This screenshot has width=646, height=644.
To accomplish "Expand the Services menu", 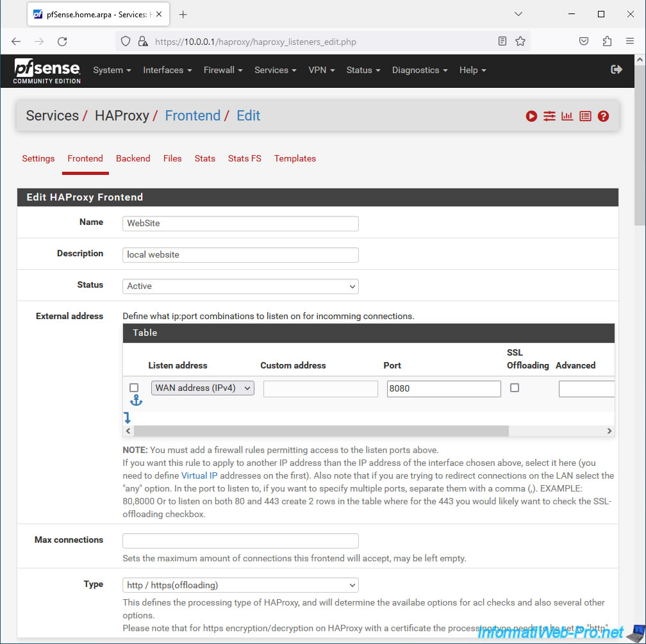I will click(275, 70).
